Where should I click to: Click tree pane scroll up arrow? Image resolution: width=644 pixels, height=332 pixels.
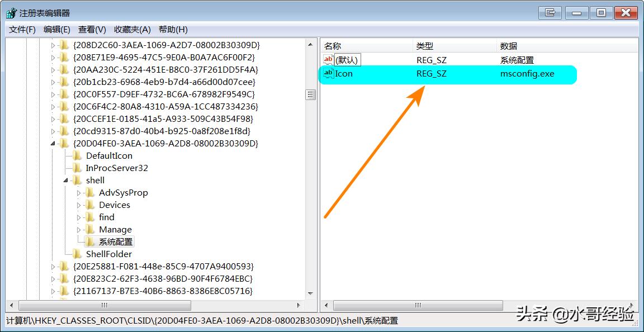pos(311,44)
